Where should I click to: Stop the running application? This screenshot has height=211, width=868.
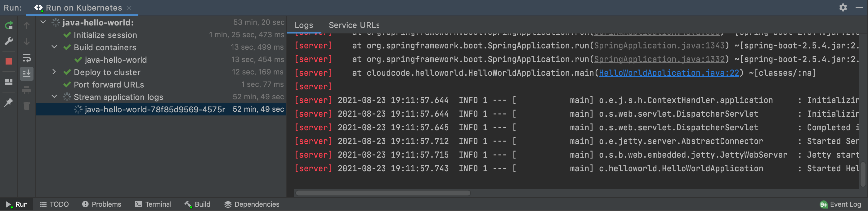(x=9, y=61)
